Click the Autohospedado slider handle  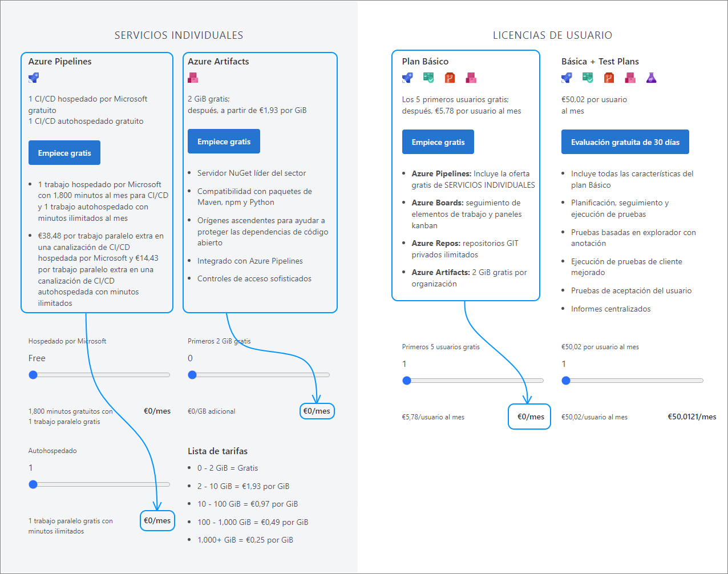(x=33, y=484)
